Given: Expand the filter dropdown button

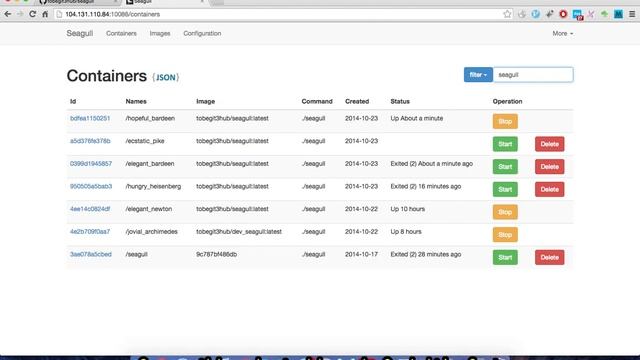Looking at the screenshot, I should pos(478,75).
